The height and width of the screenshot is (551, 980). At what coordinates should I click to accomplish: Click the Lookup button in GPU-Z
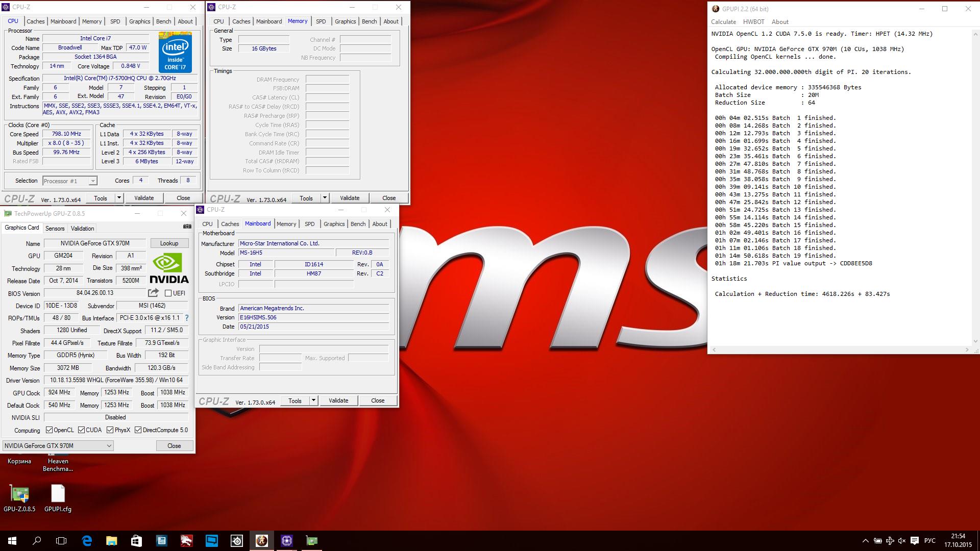tap(169, 243)
